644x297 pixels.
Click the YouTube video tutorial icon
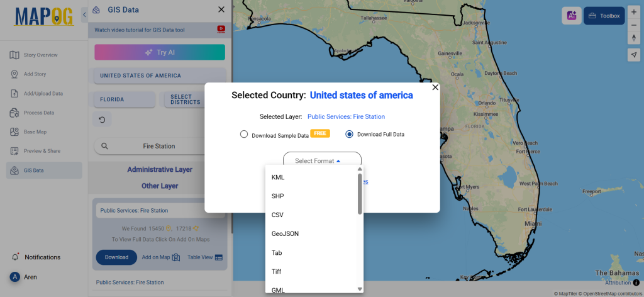[221, 30]
